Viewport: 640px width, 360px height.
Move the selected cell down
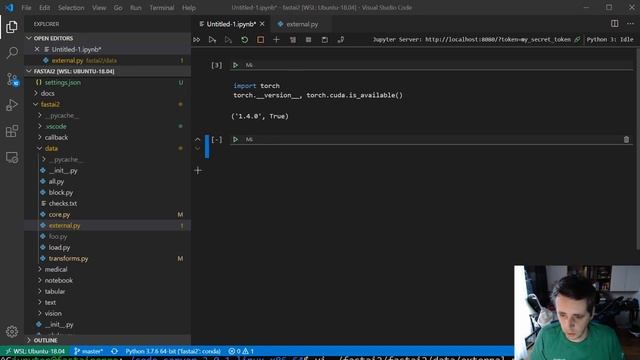coord(198,148)
